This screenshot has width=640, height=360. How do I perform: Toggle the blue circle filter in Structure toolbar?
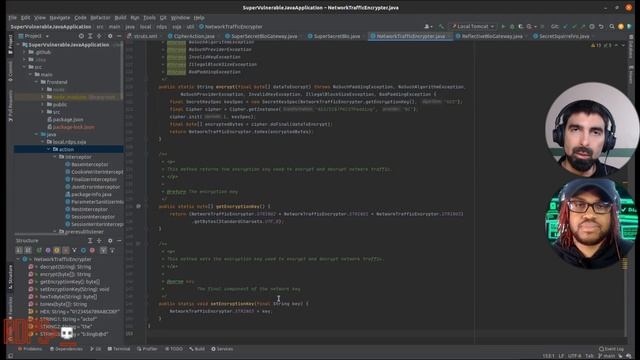click(x=83, y=250)
